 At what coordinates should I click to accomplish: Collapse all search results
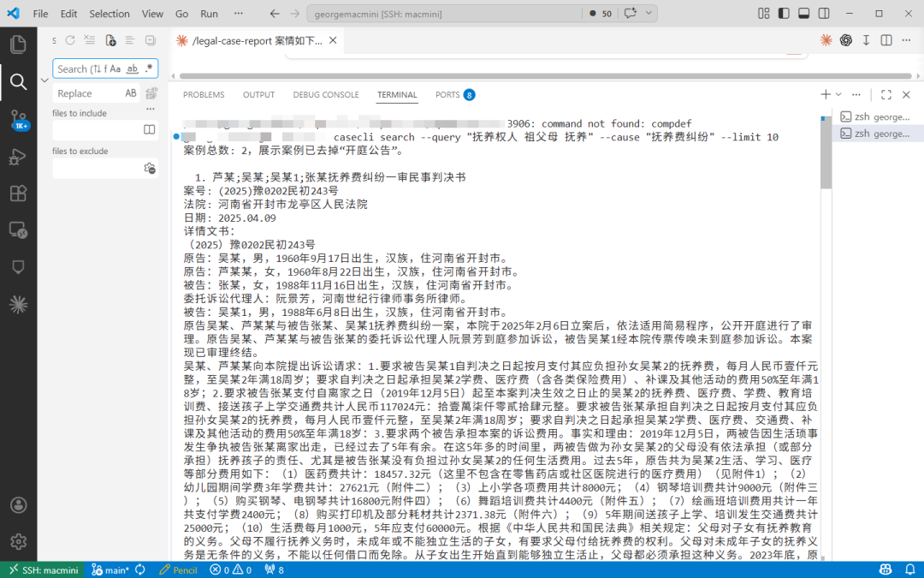151,40
